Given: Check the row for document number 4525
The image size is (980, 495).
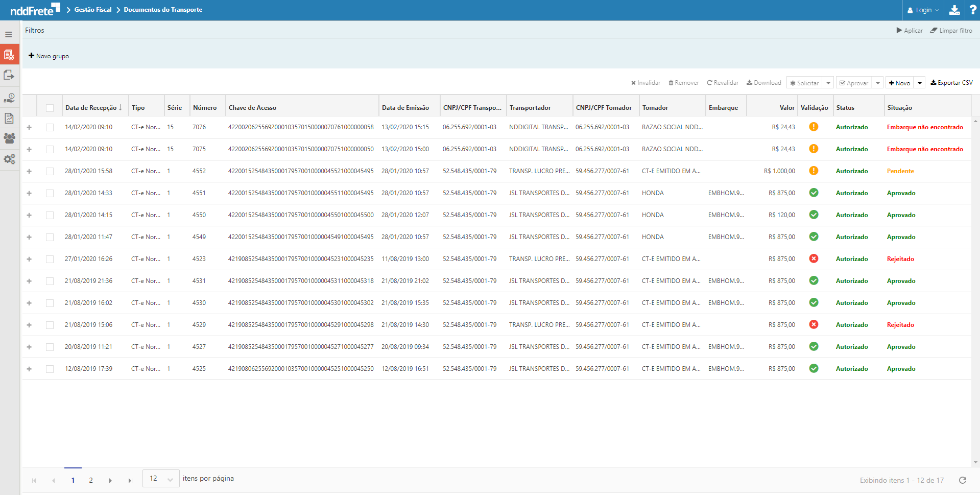Looking at the screenshot, I should 50,369.
